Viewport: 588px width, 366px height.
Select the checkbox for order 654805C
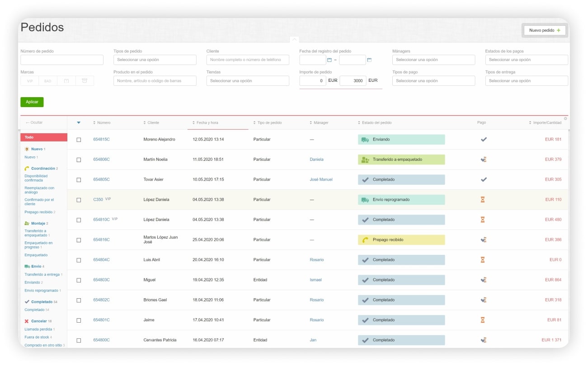[x=79, y=180]
